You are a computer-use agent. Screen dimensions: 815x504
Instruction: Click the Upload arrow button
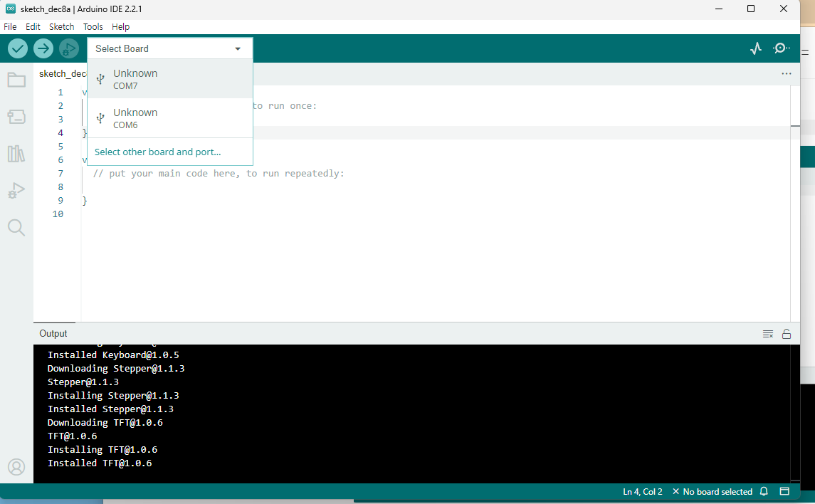tap(43, 49)
